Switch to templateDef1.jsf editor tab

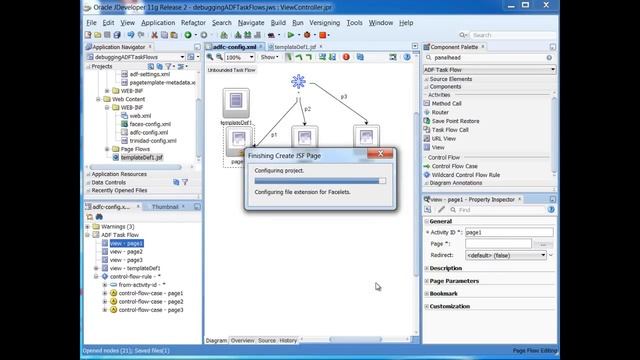295,47
